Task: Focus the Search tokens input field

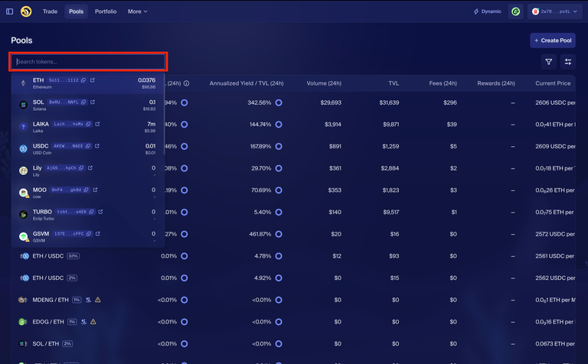Action: coord(88,62)
